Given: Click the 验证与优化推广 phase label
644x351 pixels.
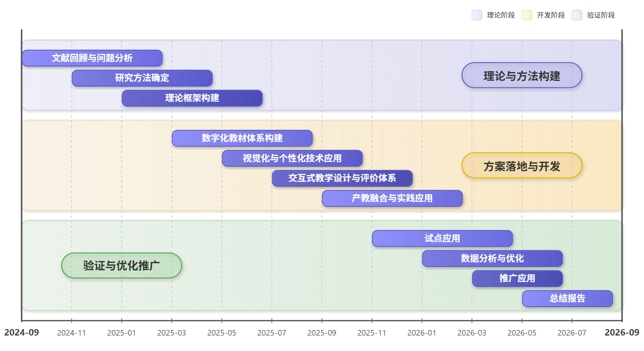Looking at the screenshot, I should click(x=122, y=266).
